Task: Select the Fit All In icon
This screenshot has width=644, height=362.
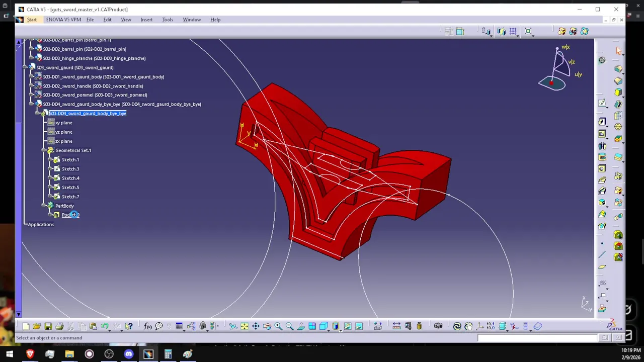Action: 245,326
